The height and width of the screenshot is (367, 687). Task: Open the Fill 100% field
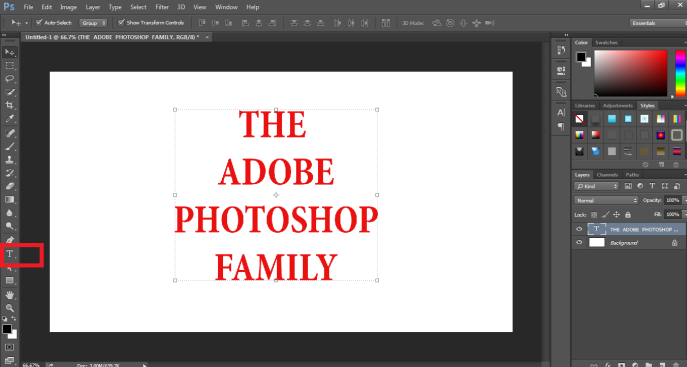pyautogui.click(x=673, y=214)
